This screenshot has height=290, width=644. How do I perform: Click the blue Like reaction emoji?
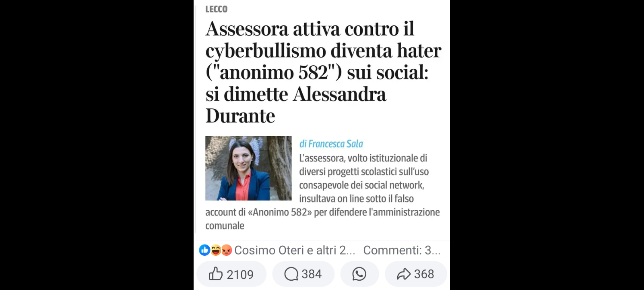[204, 250]
